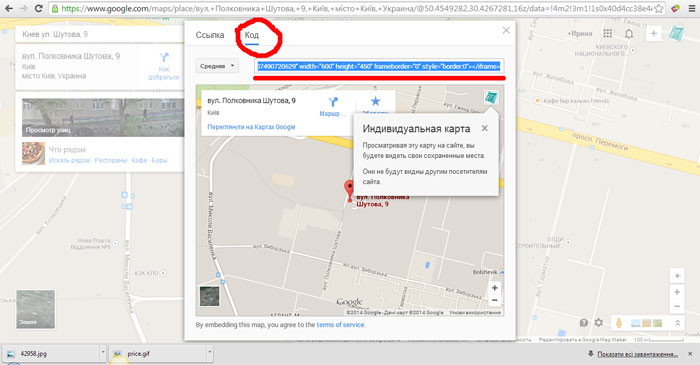Screen dimensions: 700x365
Task: Click the iframe embed code field
Action: 379,66
